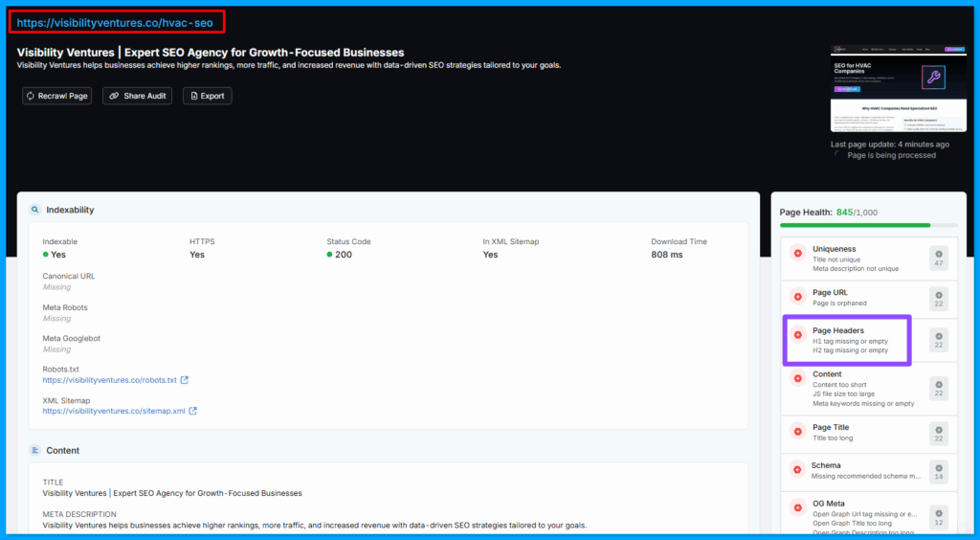The image size is (980, 540).
Task: Click the 12 score badge for OG Meta
Action: coord(939,517)
